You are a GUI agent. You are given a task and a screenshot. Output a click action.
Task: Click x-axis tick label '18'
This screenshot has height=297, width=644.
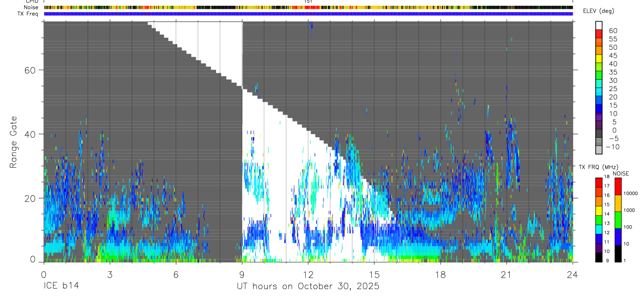(x=441, y=274)
